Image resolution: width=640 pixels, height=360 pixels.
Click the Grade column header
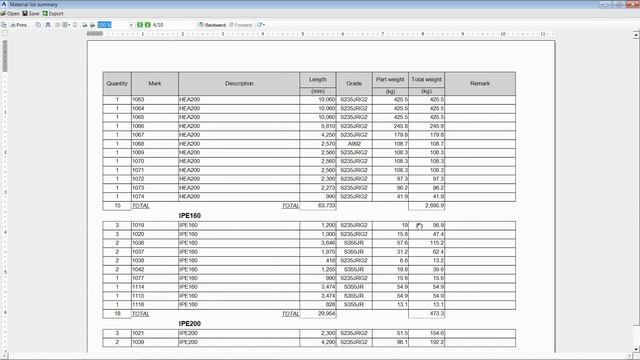pyautogui.click(x=354, y=83)
